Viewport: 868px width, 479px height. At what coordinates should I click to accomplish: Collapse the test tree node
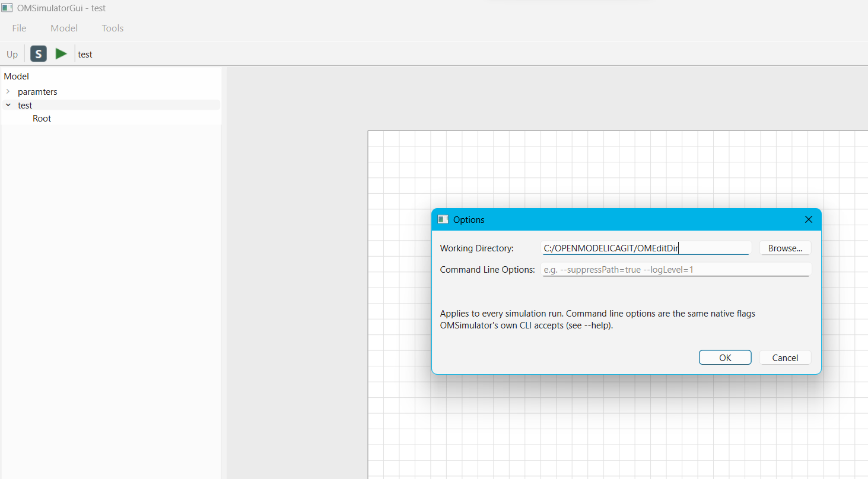(8, 105)
